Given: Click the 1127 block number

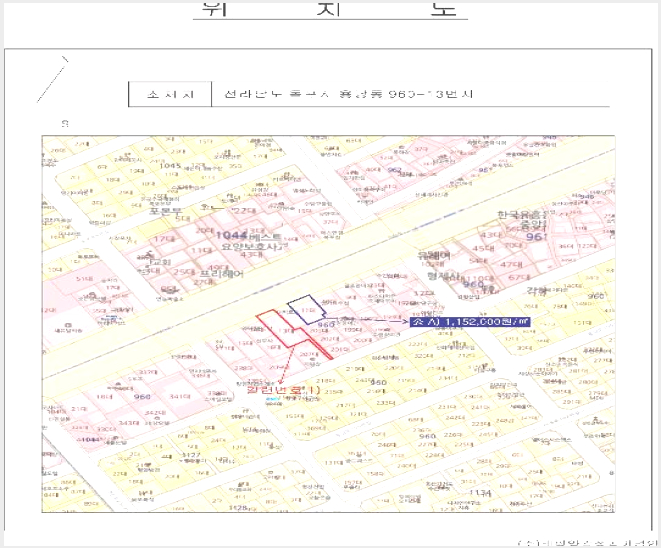Looking at the screenshot, I should click(x=191, y=455).
